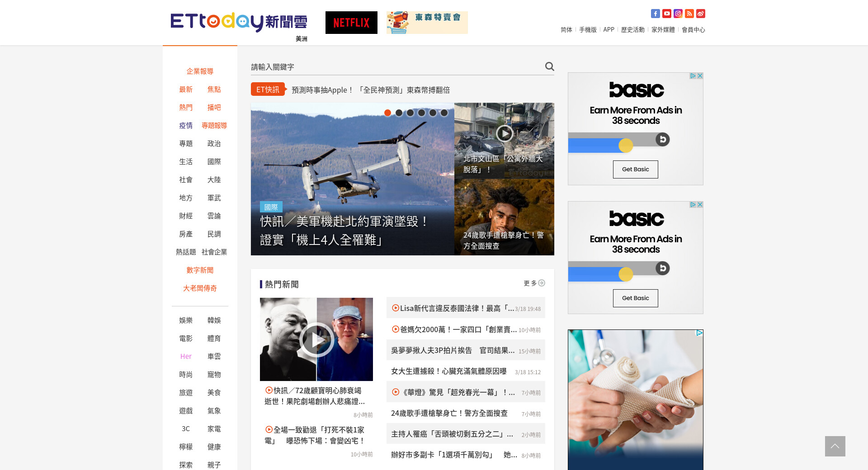Open 歷史活動 link

tap(633, 30)
